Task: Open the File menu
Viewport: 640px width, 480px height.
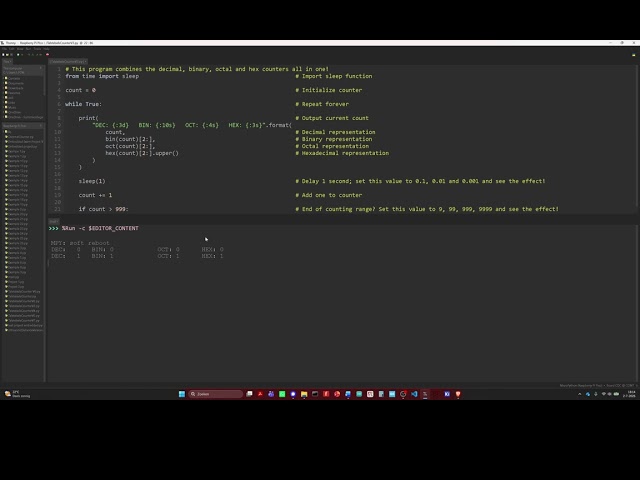Action: 4,49
